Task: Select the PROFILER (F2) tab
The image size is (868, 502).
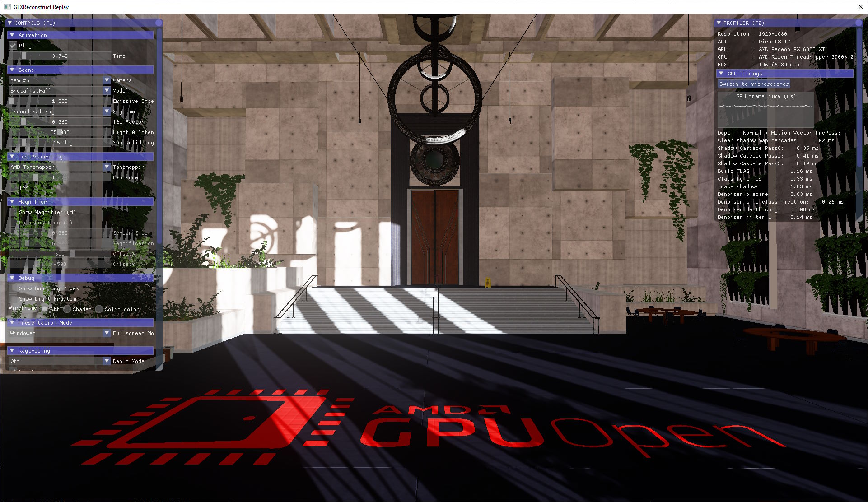Action: 746,23
